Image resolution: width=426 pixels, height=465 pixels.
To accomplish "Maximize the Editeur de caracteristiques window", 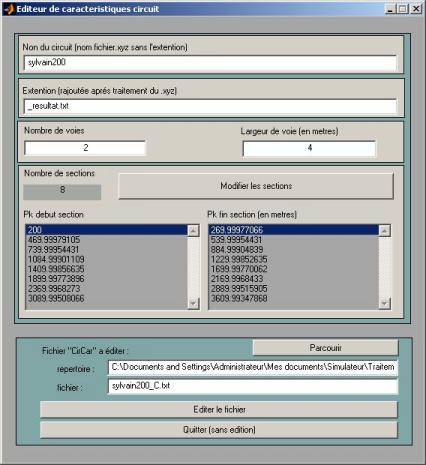I will coord(403,9).
